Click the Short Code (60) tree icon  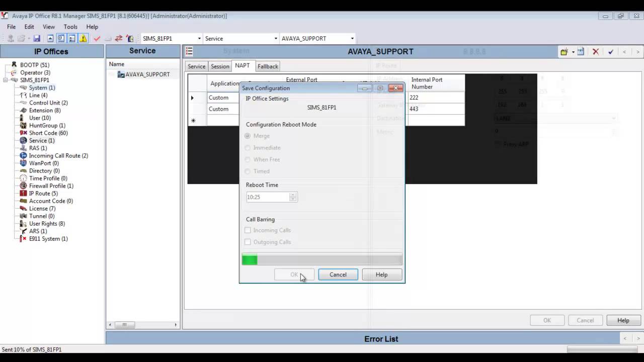click(x=23, y=133)
